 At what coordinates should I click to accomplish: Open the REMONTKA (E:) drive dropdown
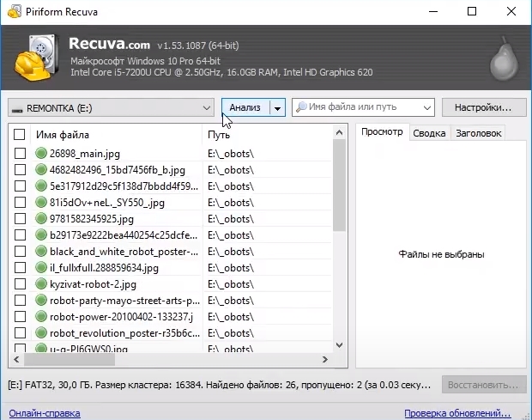click(x=111, y=108)
